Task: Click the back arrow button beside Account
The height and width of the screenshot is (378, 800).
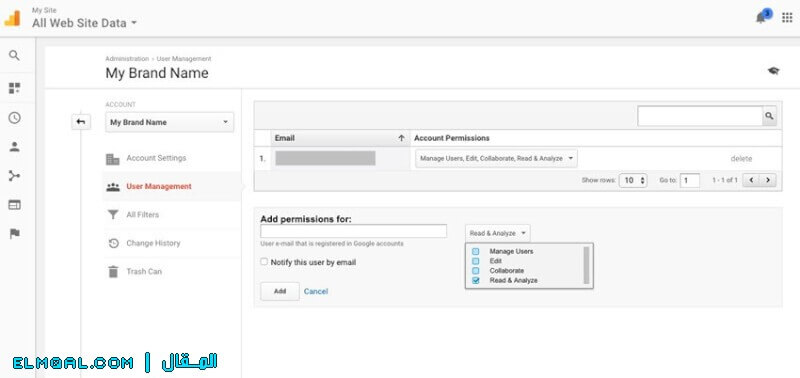Action: click(81, 122)
